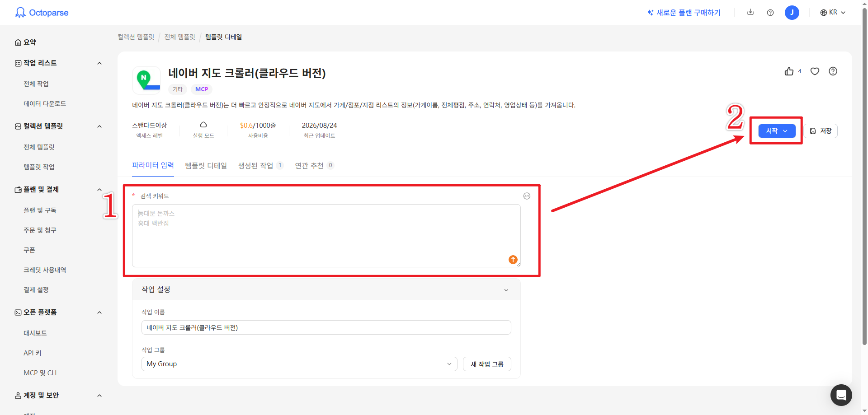This screenshot has height=415, width=868.
Task: Open 대시보드 in sidebar
Action: [x=35, y=333]
